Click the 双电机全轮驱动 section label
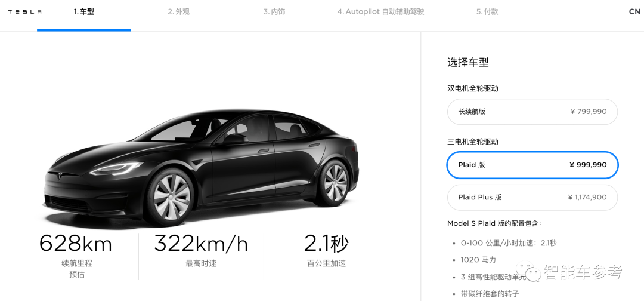The image size is (644, 301). click(x=473, y=88)
